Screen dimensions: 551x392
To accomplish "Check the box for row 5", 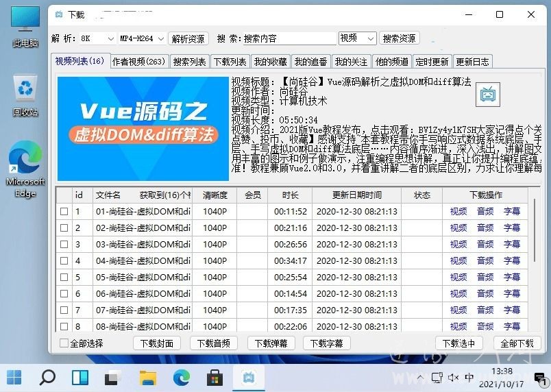I will click(64, 277).
